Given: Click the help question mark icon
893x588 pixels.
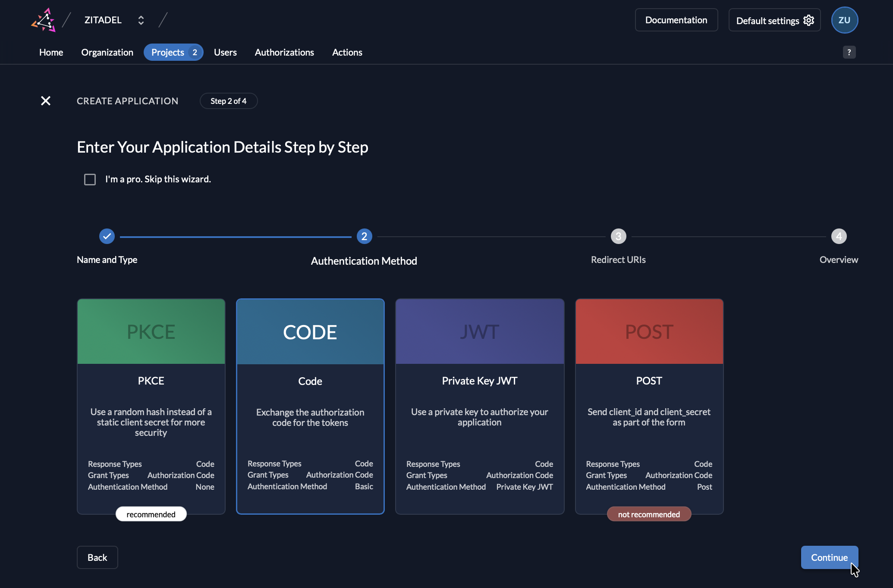Looking at the screenshot, I should tap(849, 52).
